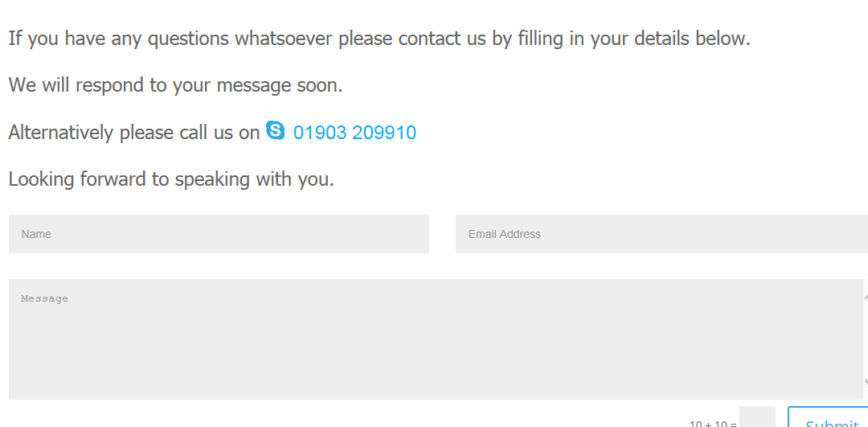Click the captcha answer box

pos(757,418)
